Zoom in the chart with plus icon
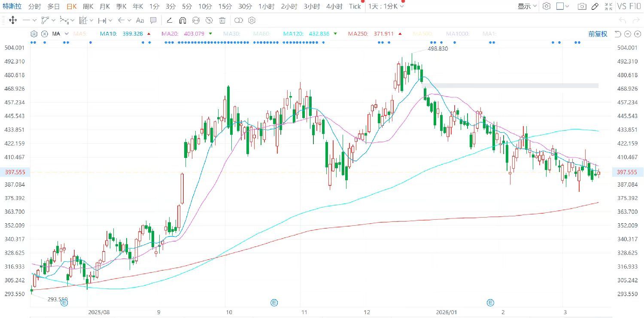The width and height of the screenshot is (644, 318). click(x=637, y=34)
